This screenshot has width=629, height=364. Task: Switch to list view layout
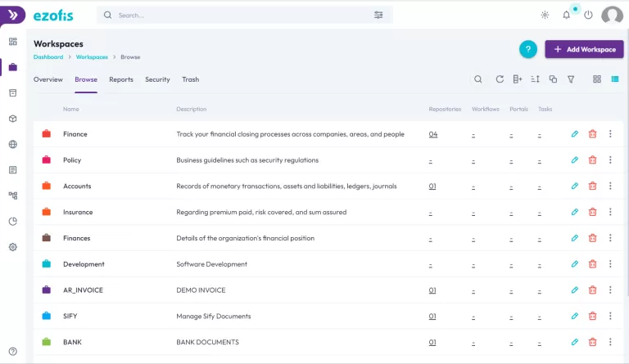pyautogui.click(x=614, y=79)
